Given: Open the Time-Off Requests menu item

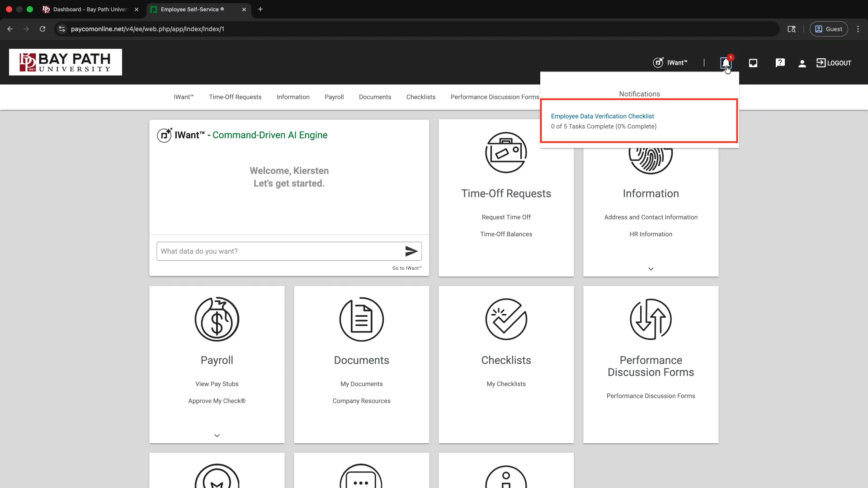Looking at the screenshot, I should coord(235,97).
